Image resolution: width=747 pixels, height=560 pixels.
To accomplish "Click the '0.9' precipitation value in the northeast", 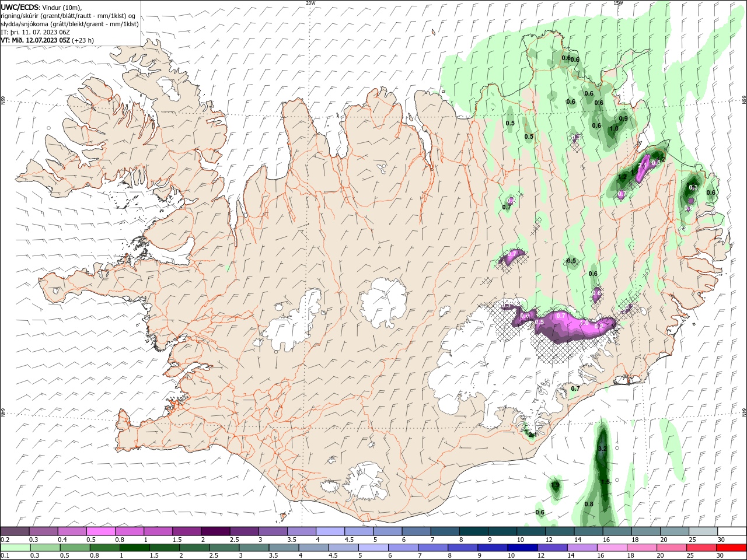I will [x=623, y=118].
